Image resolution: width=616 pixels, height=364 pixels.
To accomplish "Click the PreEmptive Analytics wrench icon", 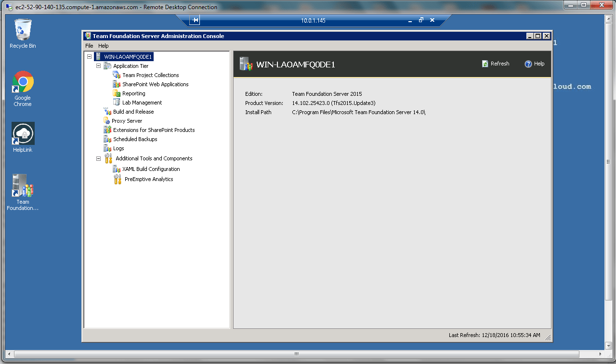I will coord(118,179).
